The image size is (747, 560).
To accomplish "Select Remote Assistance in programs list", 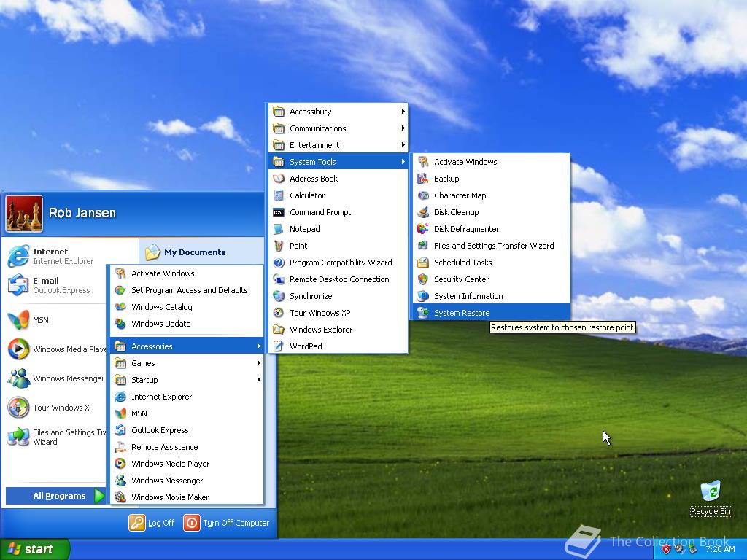I will coord(187,447).
